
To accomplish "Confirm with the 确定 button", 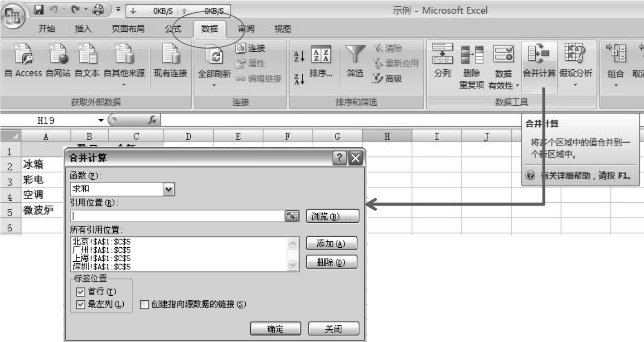I will point(276,329).
